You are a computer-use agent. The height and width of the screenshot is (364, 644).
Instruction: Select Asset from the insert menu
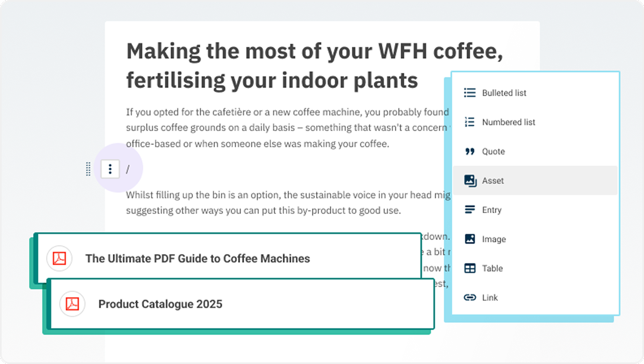pos(493,181)
